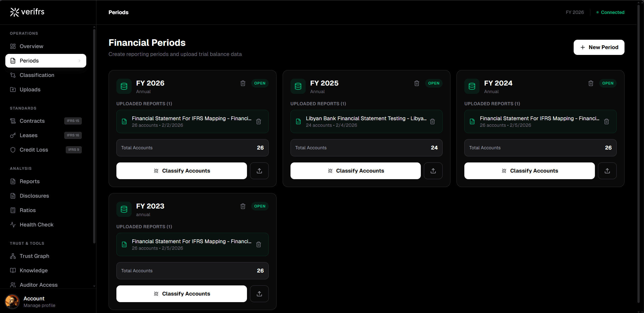644x313 pixels.
Task: Expand the Periods sidebar chevron
Action: [x=79, y=61]
